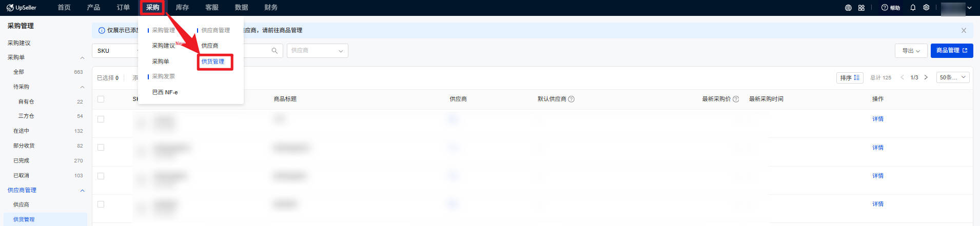Viewport: 980px width, 226px height.
Task: Open the notifications bell
Action: (913, 8)
